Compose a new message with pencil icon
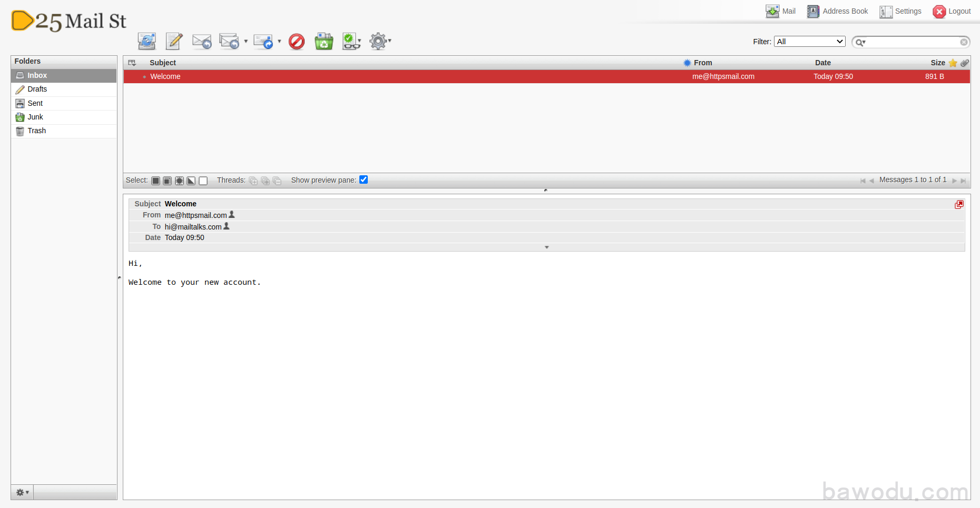Screen dimensions: 980x508 [174, 41]
